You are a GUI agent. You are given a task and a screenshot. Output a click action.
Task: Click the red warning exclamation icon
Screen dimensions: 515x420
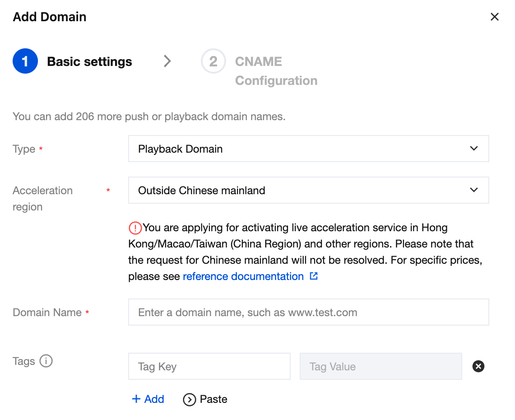[x=135, y=228]
